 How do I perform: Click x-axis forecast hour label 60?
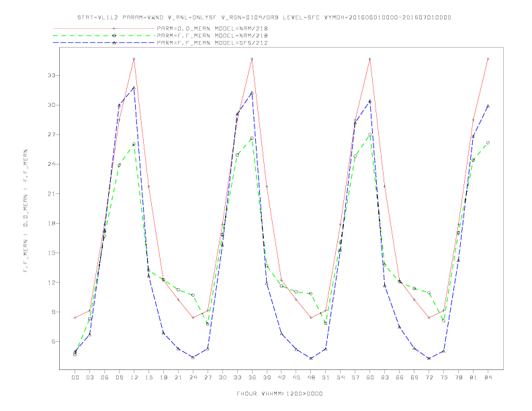click(370, 377)
